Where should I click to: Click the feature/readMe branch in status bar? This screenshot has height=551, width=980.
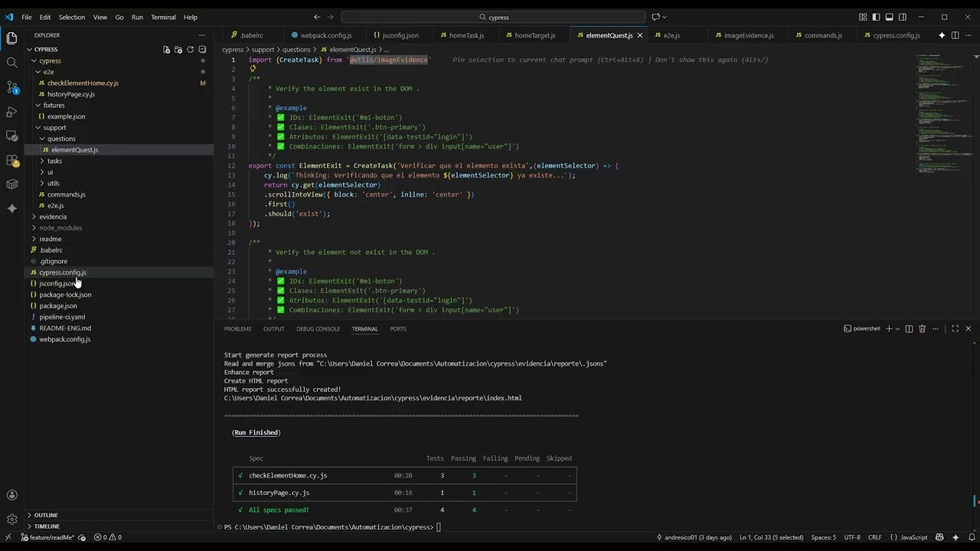coord(47,537)
